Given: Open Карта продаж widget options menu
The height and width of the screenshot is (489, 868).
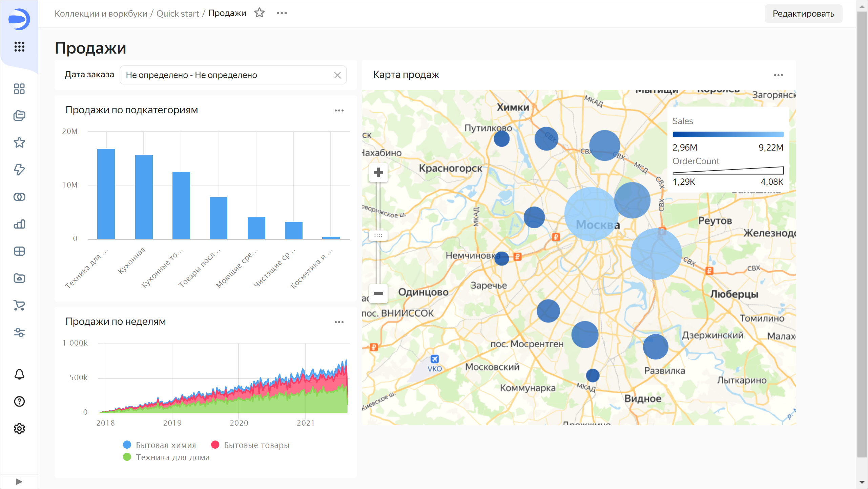Looking at the screenshot, I should (x=778, y=75).
